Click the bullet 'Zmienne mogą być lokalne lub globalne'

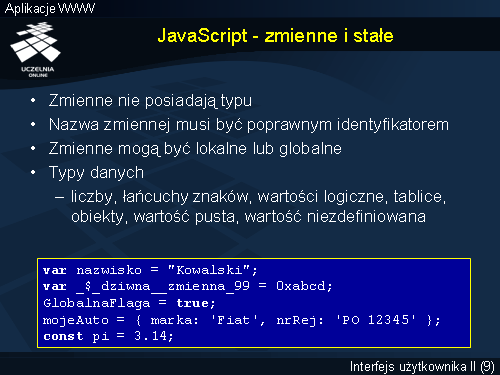[195, 149]
